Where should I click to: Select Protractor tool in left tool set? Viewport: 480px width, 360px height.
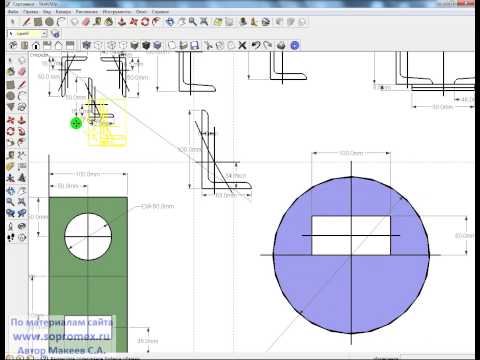[x=11, y=166]
